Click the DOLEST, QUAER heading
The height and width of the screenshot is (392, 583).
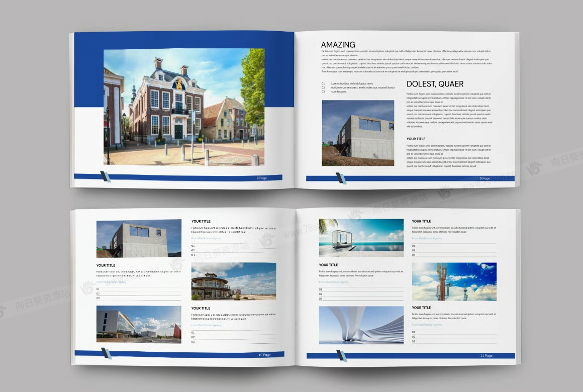pos(435,84)
